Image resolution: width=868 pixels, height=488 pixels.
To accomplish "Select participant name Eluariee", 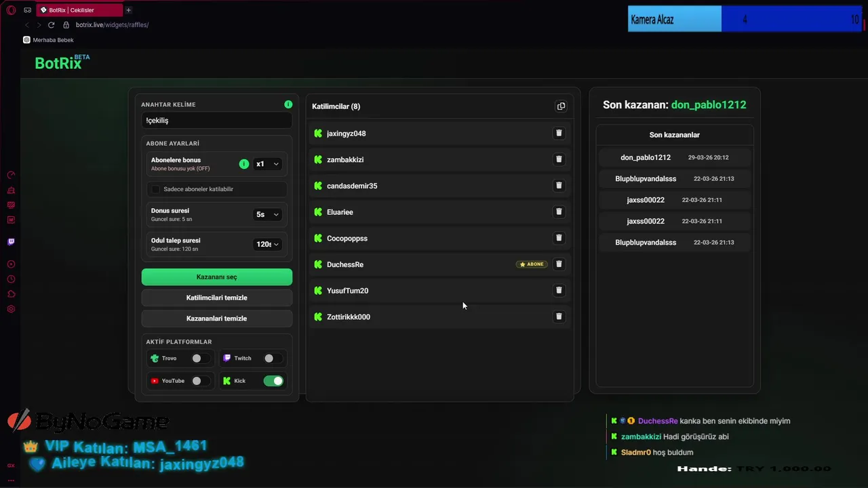I will coord(340,212).
